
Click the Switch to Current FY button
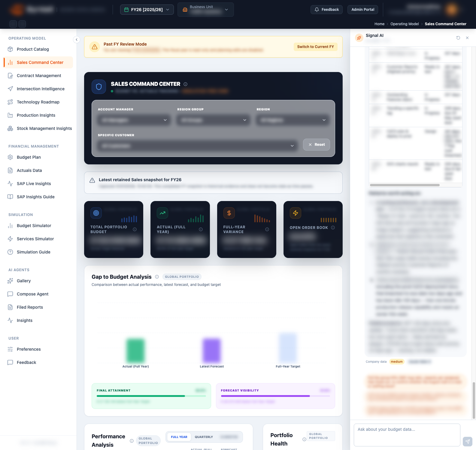[316, 47]
